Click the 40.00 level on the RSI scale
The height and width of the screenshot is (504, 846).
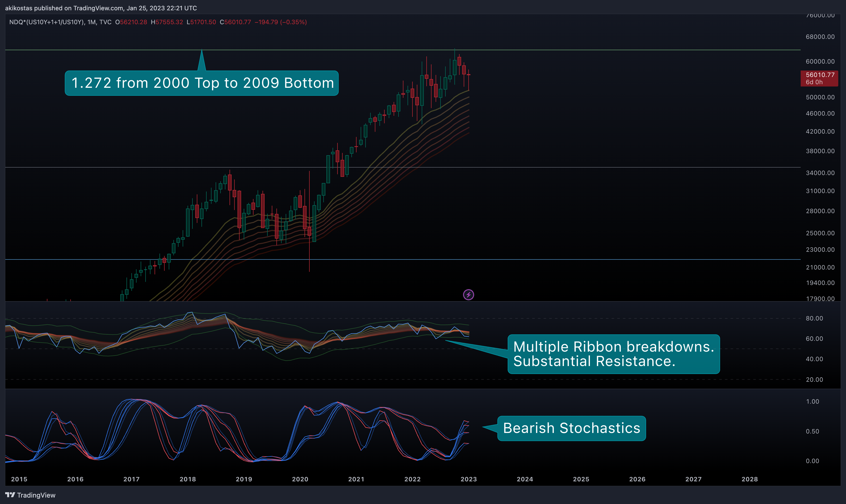pyautogui.click(x=814, y=359)
